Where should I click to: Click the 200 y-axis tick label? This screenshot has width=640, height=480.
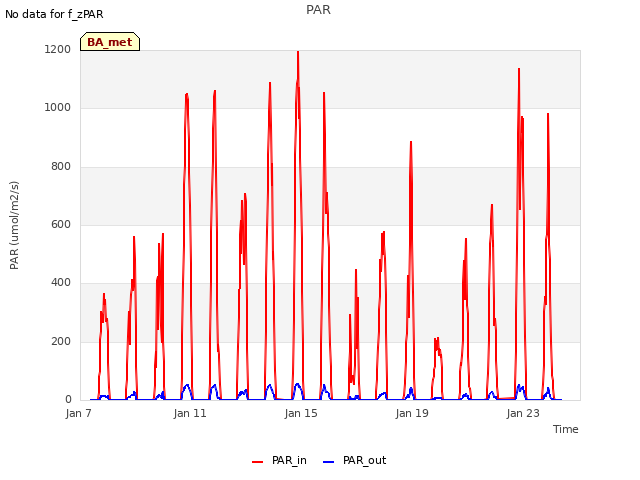(x=61, y=342)
